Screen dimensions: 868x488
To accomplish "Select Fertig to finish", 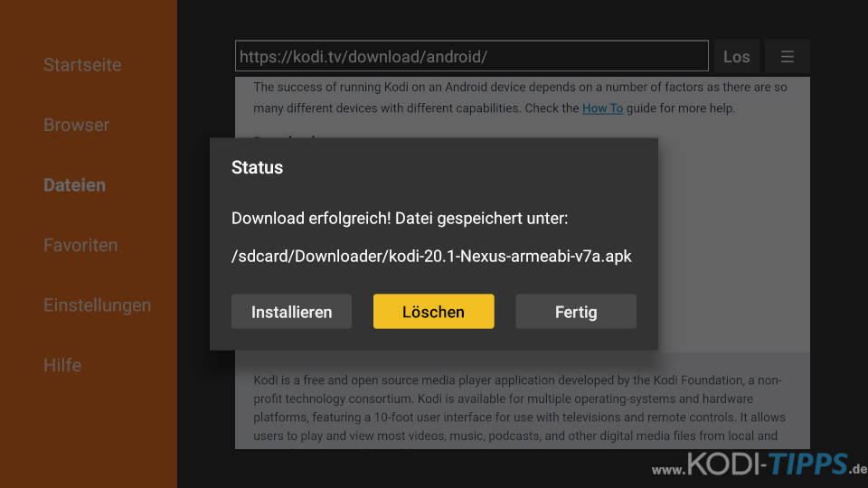I will click(x=576, y=312).
